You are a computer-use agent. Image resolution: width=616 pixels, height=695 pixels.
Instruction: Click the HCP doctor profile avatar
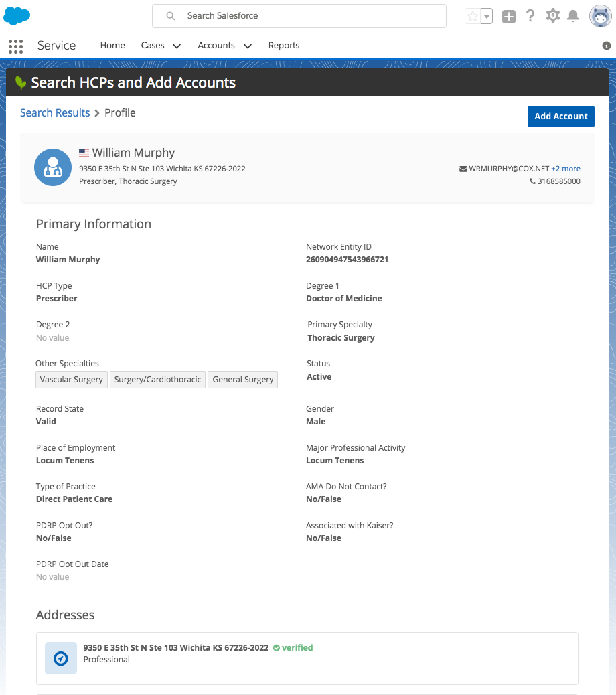[x=53, y=167]
